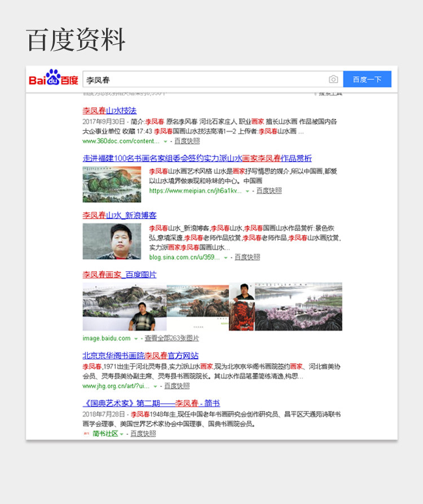The width and height of the screenshot is (423, 504).
Task: Open the pink blossom lake painting image
Action: [x=298, y=307]
